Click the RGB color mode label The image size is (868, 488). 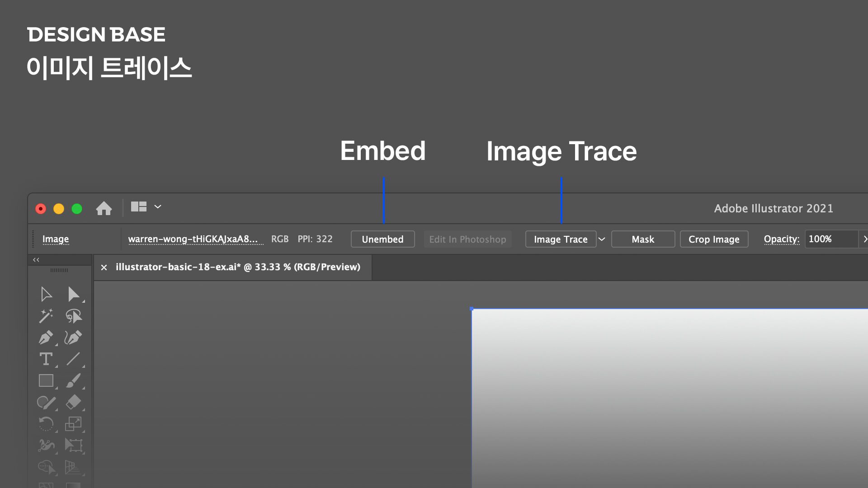tap(280, 239)
